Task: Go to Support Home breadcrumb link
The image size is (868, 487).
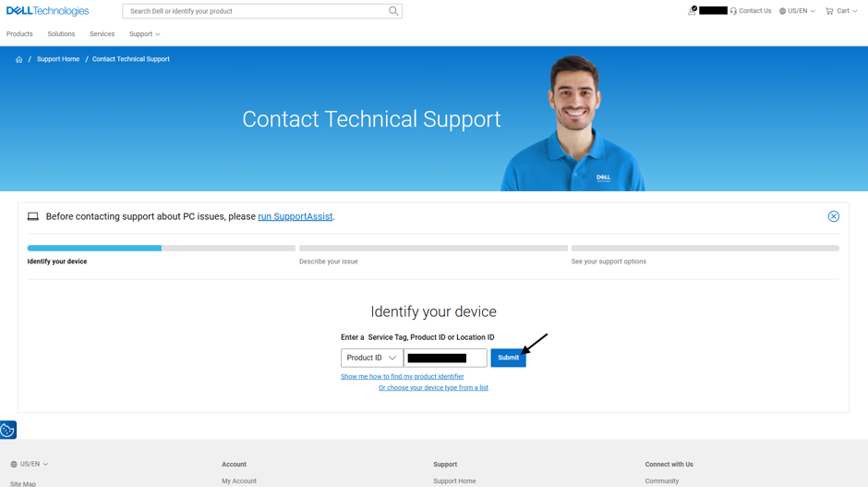Action: (58, 59)
